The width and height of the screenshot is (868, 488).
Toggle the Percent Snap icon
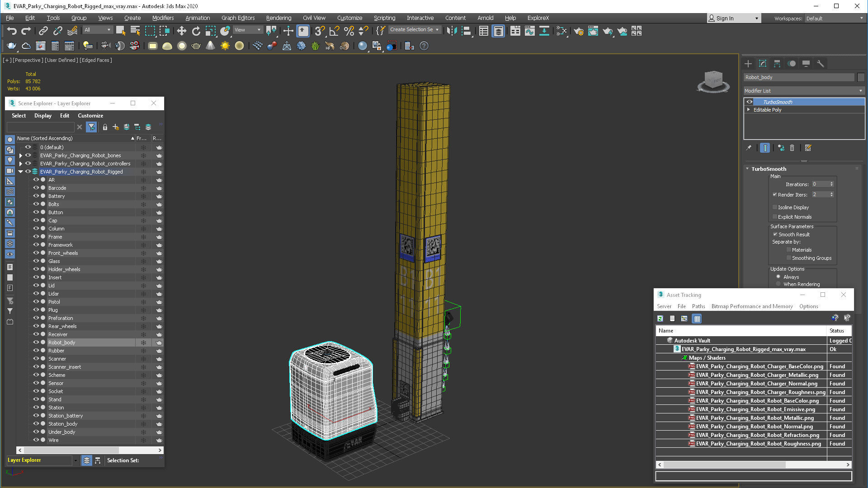[349, 31]
